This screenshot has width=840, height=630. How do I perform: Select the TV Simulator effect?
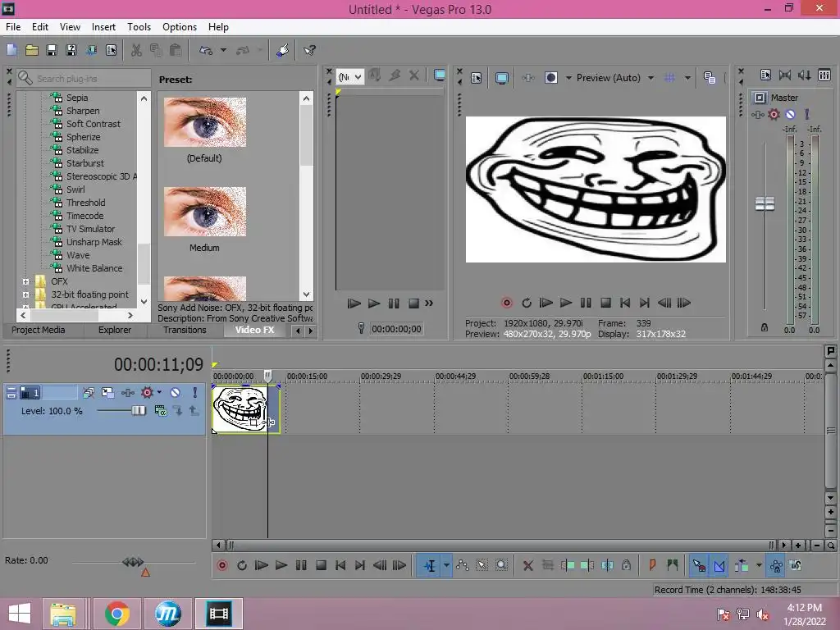(90, 229)
